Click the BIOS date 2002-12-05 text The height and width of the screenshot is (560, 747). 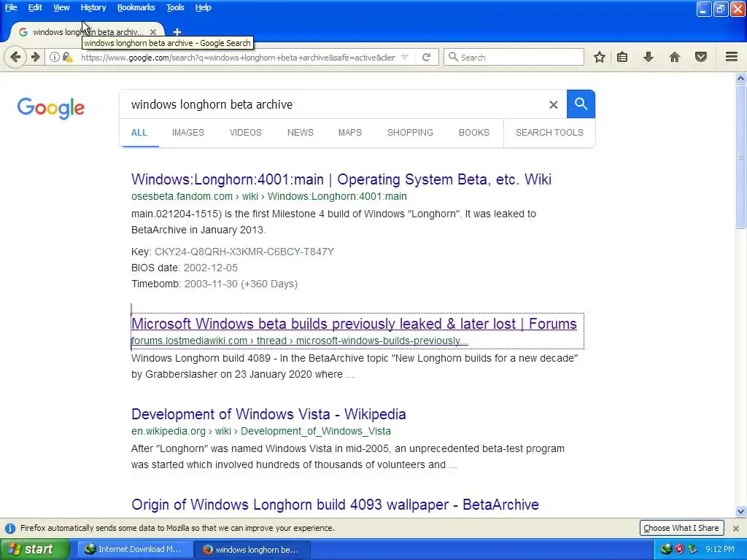211,268
